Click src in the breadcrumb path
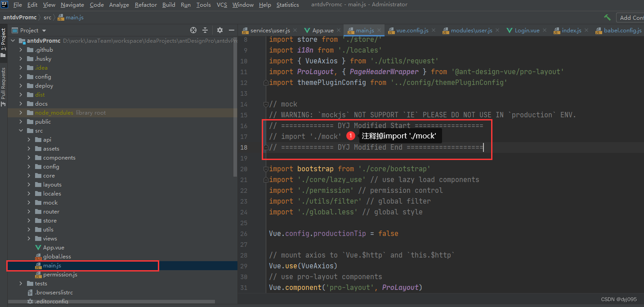 tap(47, 18)
